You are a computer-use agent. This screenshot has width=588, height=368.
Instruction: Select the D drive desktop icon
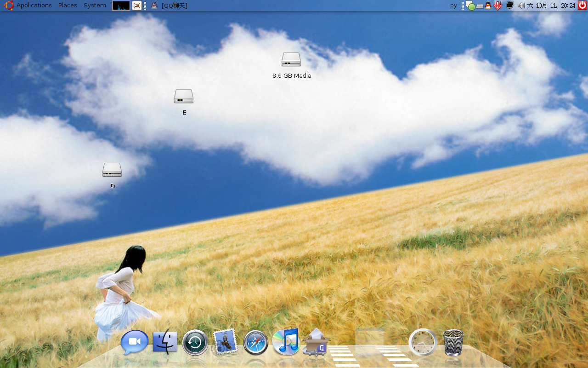click(112, 170)
